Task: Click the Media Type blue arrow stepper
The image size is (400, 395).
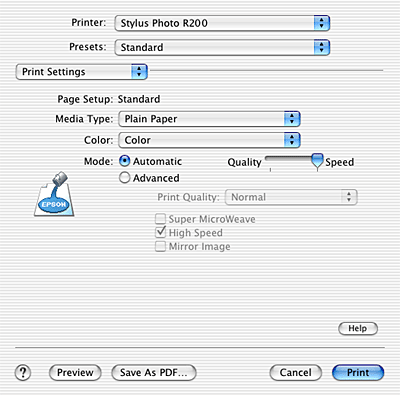Action: tap(292, 119)
